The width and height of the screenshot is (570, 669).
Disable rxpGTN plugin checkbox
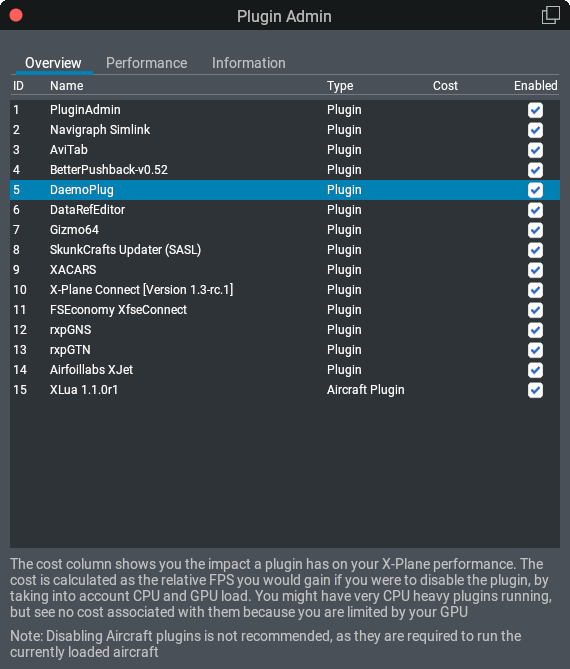[x=535, y=350]
